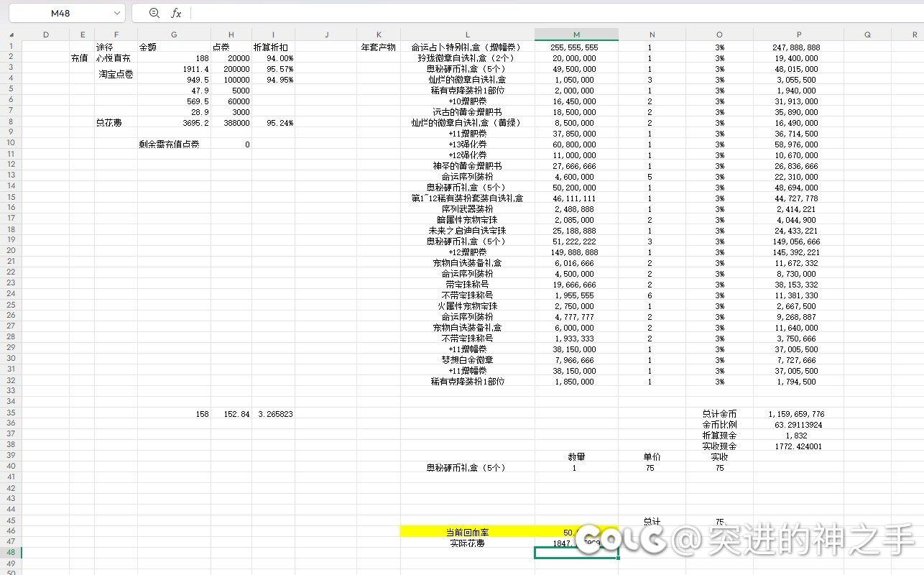Viewport: 924px width, 575px height.
Task: Select column G header
Action: (x=174, y=34)
